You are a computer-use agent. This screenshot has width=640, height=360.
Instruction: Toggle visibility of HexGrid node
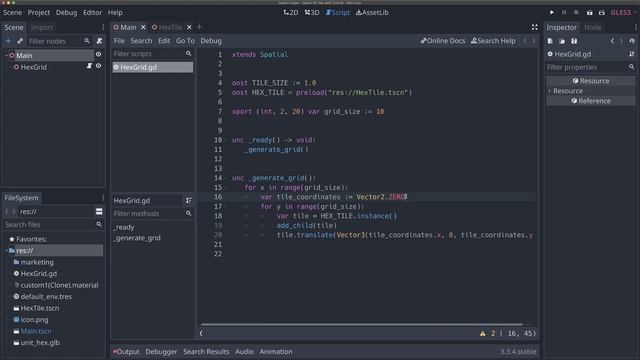pyautogui.click(x=98, y=66)
